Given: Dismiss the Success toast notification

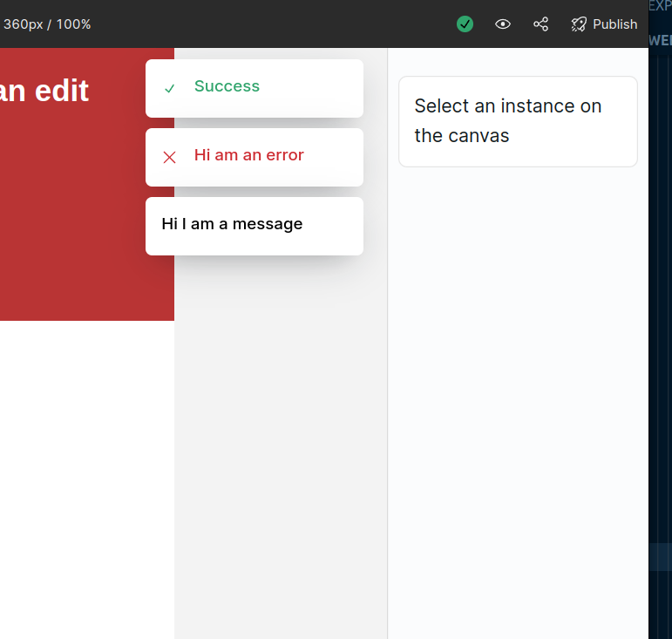Looking at the screenshot, I should (x=255, y=88).
